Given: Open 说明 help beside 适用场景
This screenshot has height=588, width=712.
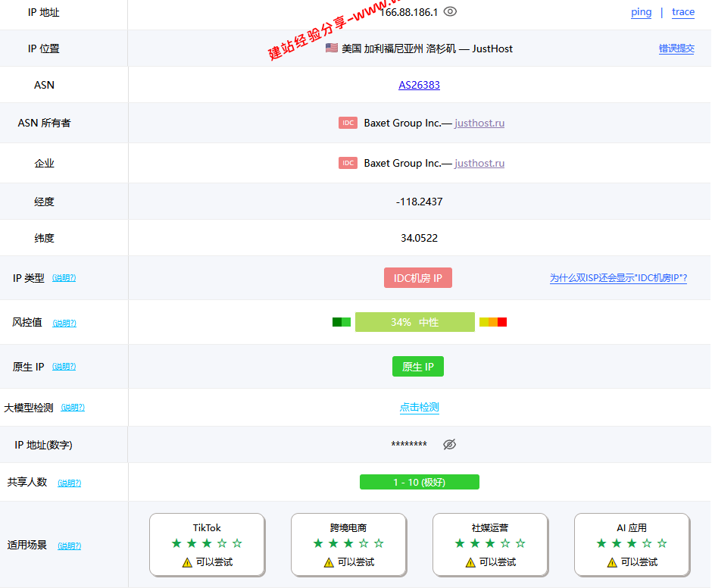Looking at the screenshot, I should [x=70, y=546].
